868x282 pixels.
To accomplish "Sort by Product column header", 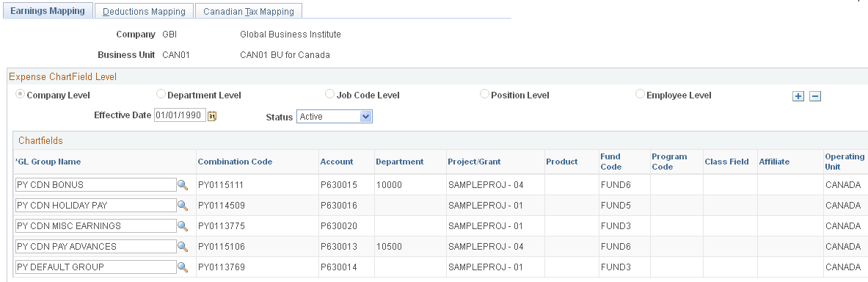I will coord(562,162).
